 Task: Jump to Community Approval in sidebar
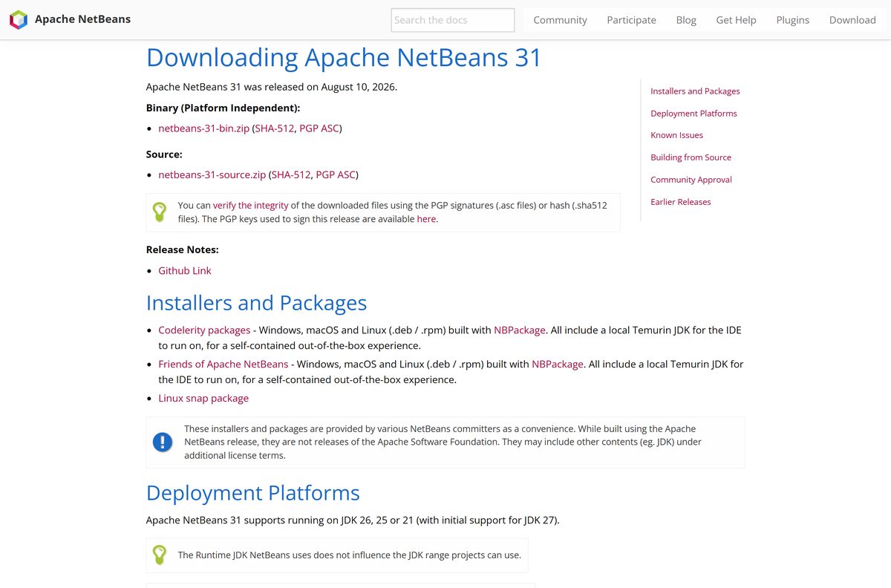pyautogui.click(x=691, y=180)
